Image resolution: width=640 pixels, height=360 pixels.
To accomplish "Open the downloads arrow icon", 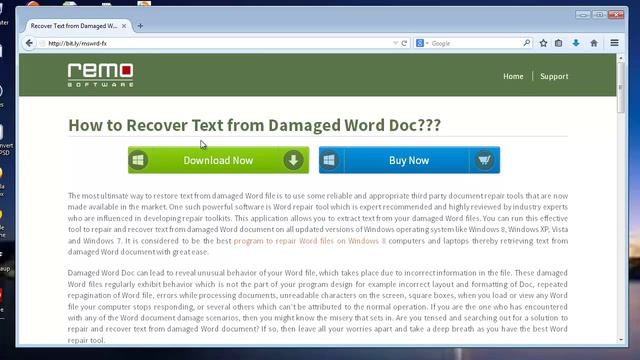I will (576, 43).
